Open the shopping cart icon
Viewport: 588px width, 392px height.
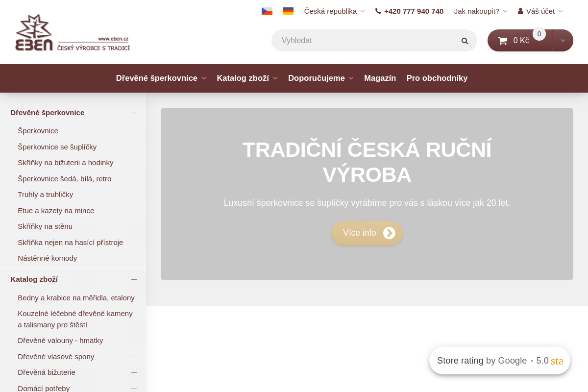pyautogui.click(x=503, y=41)
